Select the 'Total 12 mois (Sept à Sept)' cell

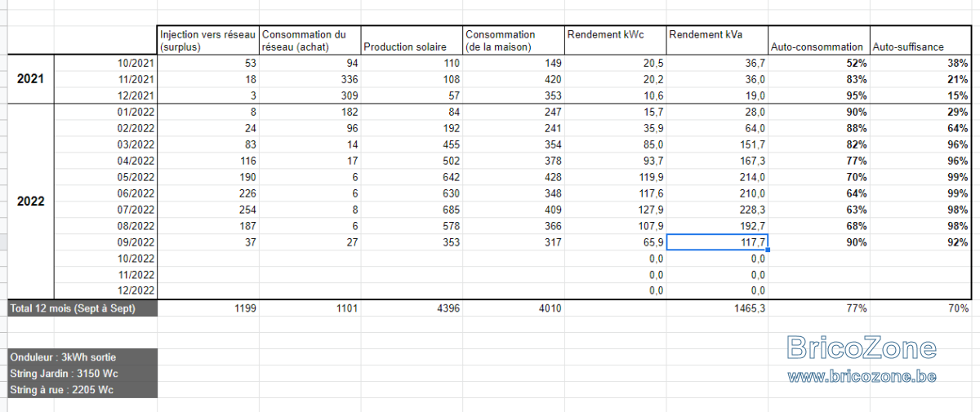click(x=82, y=308)
